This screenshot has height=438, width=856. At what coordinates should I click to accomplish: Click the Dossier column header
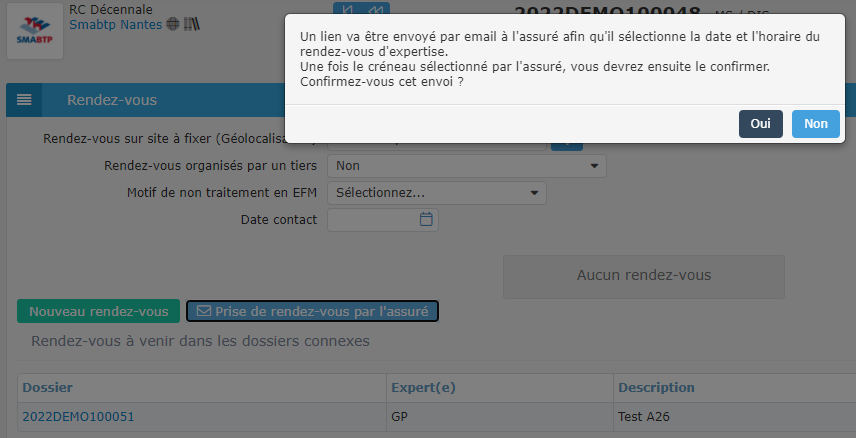pyautogui.click(x=47, y=387)
